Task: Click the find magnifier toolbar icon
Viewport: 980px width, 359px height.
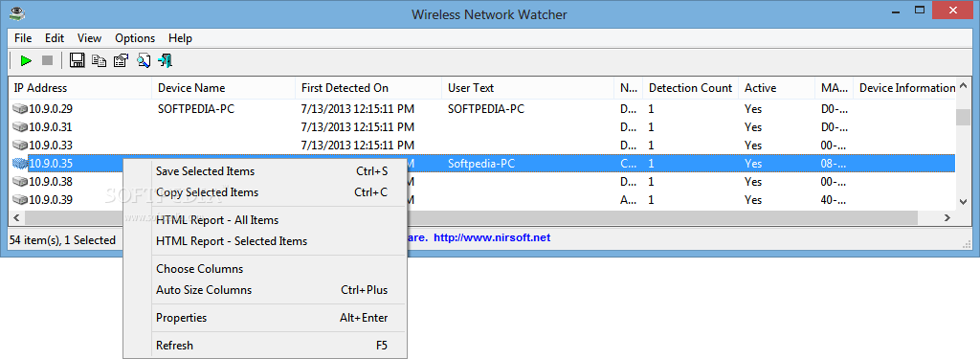Action: (x=144, y=60)
